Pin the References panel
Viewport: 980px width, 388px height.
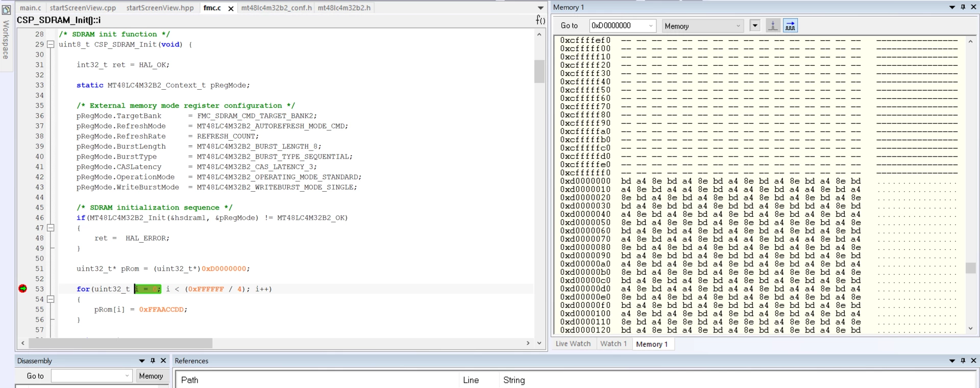coord(963,360)
